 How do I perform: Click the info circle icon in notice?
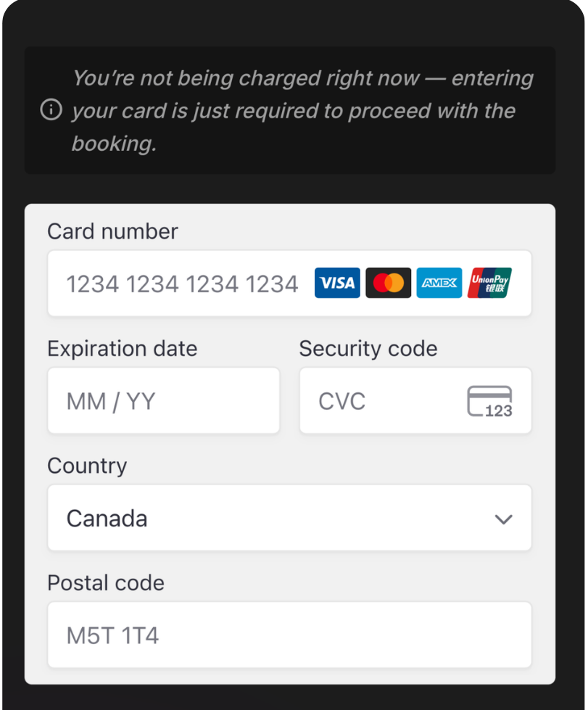pos(51,110)
